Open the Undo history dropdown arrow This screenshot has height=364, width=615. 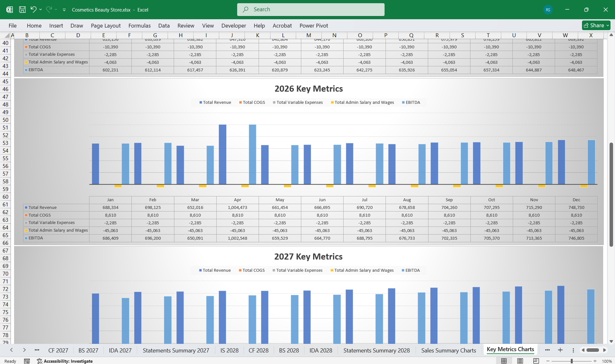[40, 10]
